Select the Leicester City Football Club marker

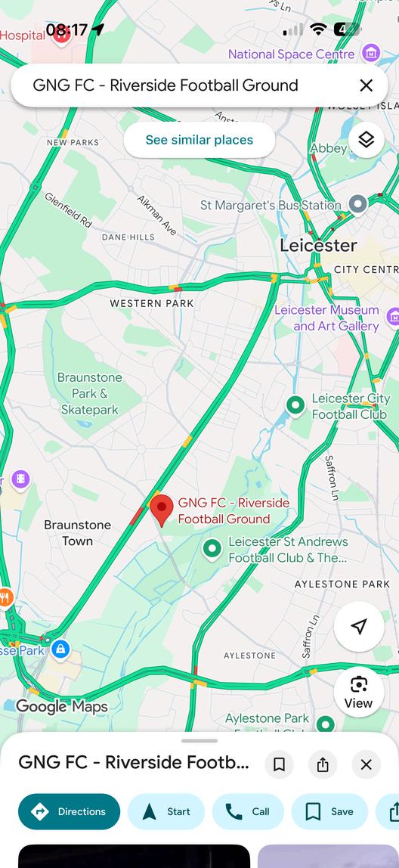click(x=295, y=406)
